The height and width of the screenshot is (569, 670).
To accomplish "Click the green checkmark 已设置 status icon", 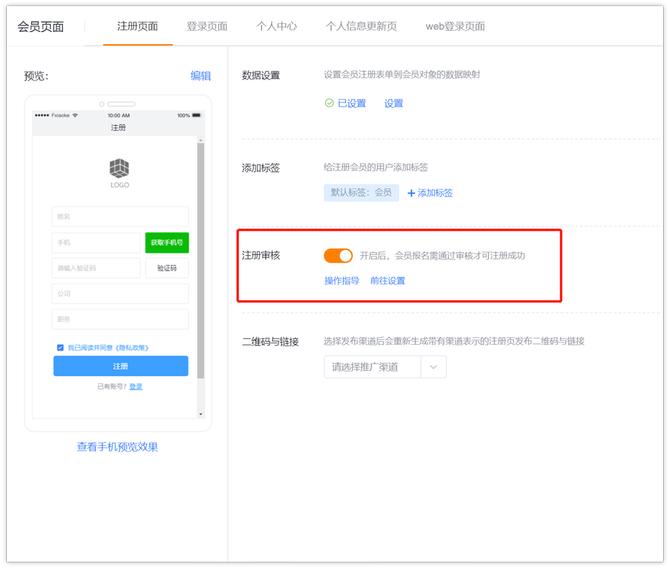I will pos(329,103).
